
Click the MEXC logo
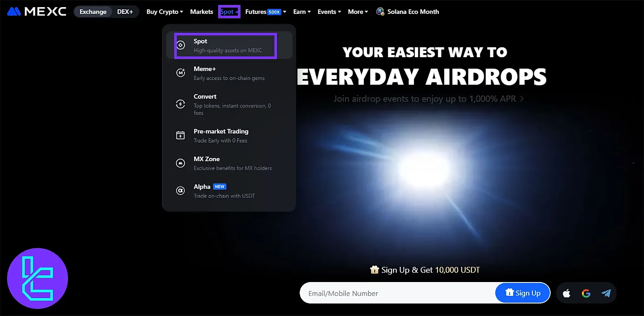point(36,12)
